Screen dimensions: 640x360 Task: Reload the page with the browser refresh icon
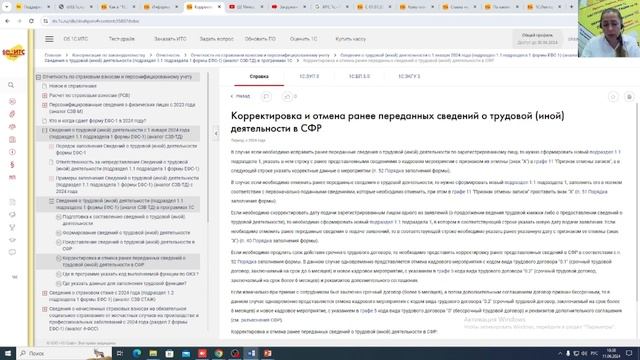point(31,21)
